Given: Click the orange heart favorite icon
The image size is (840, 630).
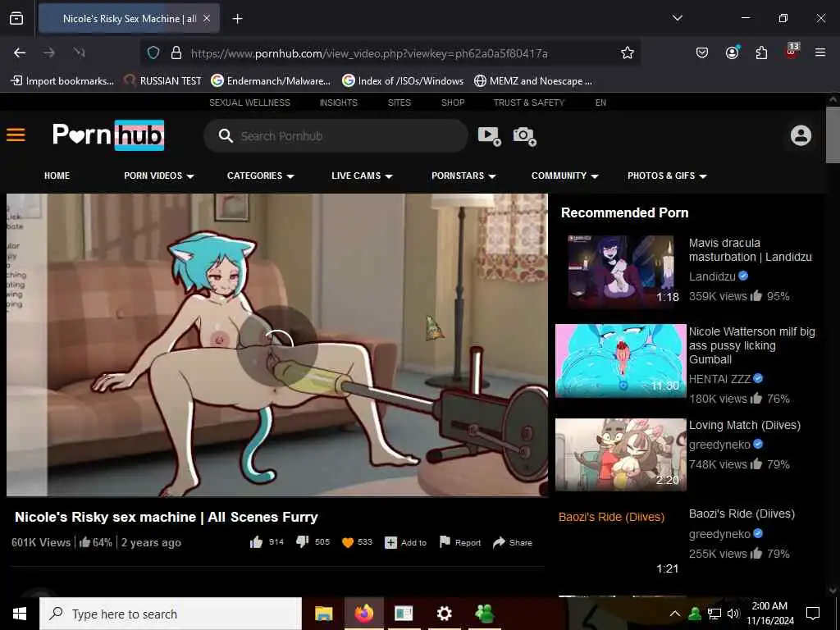Looking at the screenshot, I should click(x=348, y=542).
